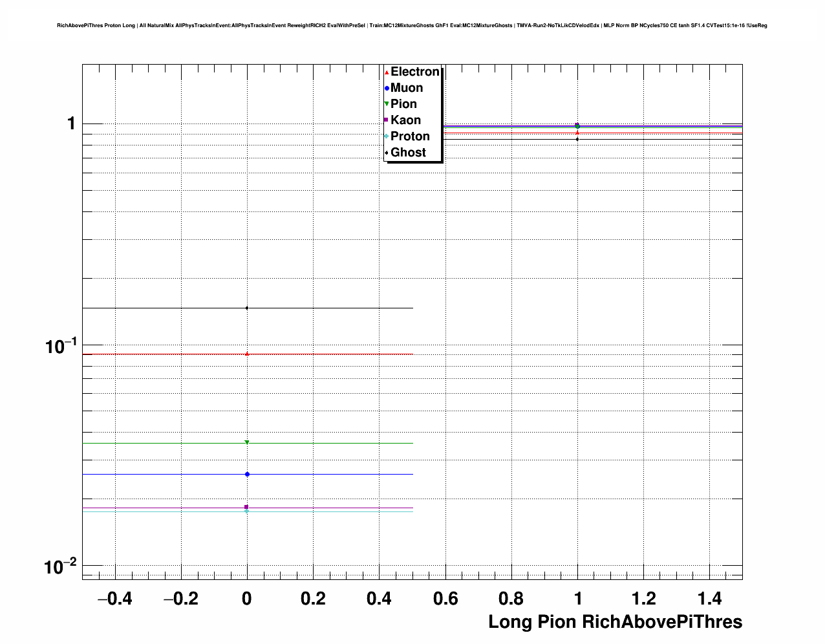Select the black Ghost data point at x=1
The width and height of the screenshot is (825, 644).
(577, 139)
